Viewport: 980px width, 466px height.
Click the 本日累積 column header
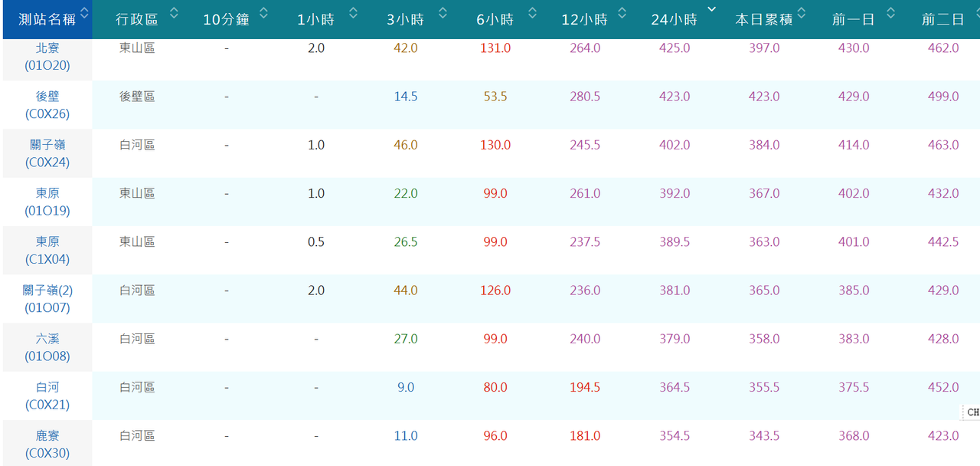point(764,19)
